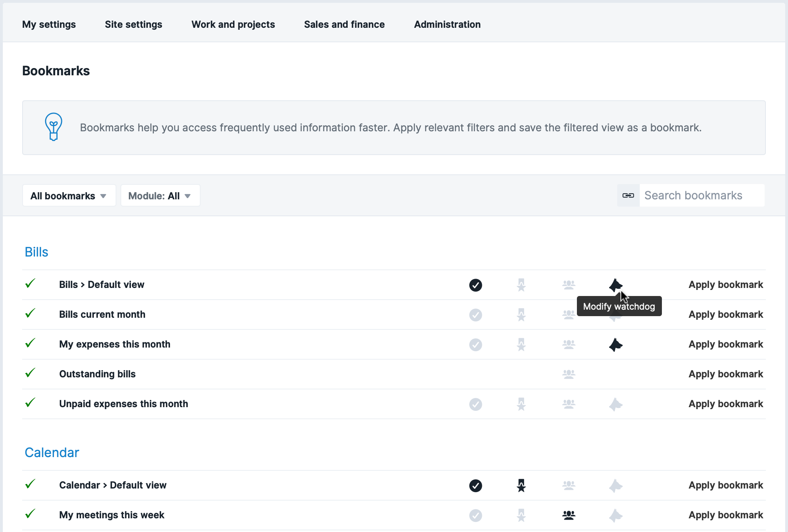Open the Calendar section heading link
The height and width of the screenshot is (532, 788).
pyautogui.click(x=52, y=453)
